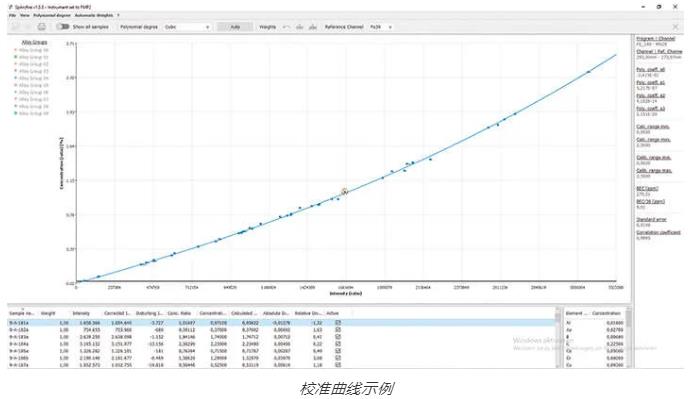Uncheck Active checkbox in the last visible sample row
688x399 pixels.
(x=338, y=365)
